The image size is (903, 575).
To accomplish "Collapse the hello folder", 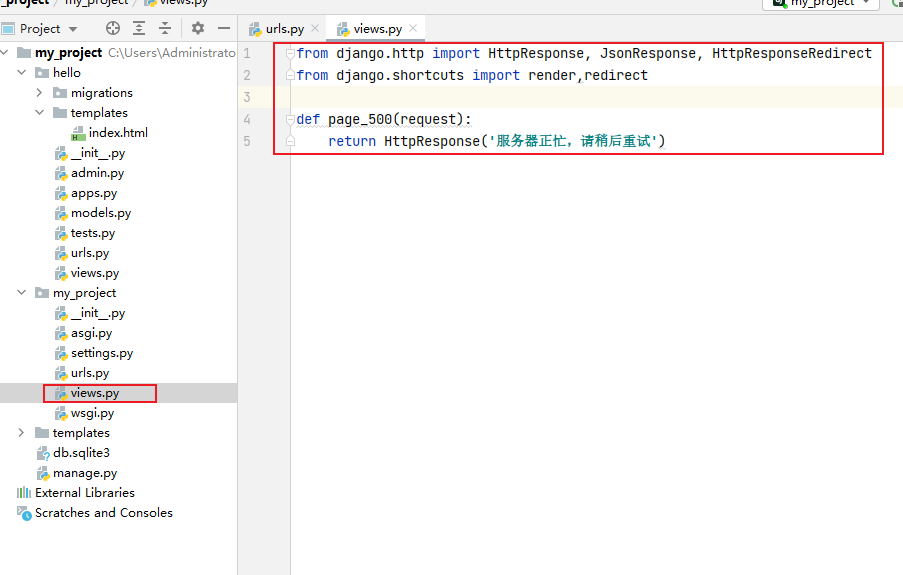I will 22,73.
